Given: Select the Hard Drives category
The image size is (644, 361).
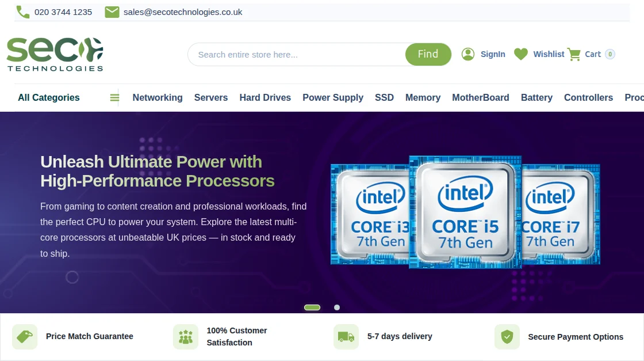Looking at the screenshot, I should tap(265, 97).
